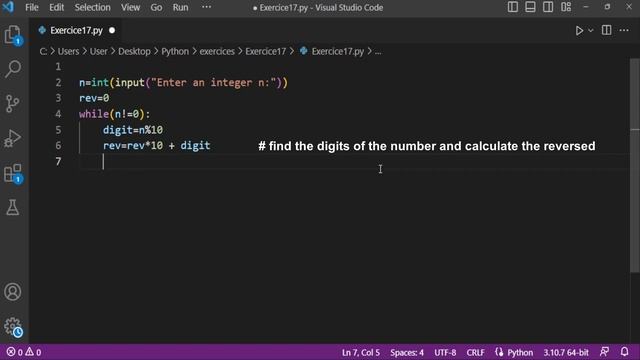The image size is (640, 360).
Task: Place cursor in n=int(input...) line
Action: click(183, 82)
